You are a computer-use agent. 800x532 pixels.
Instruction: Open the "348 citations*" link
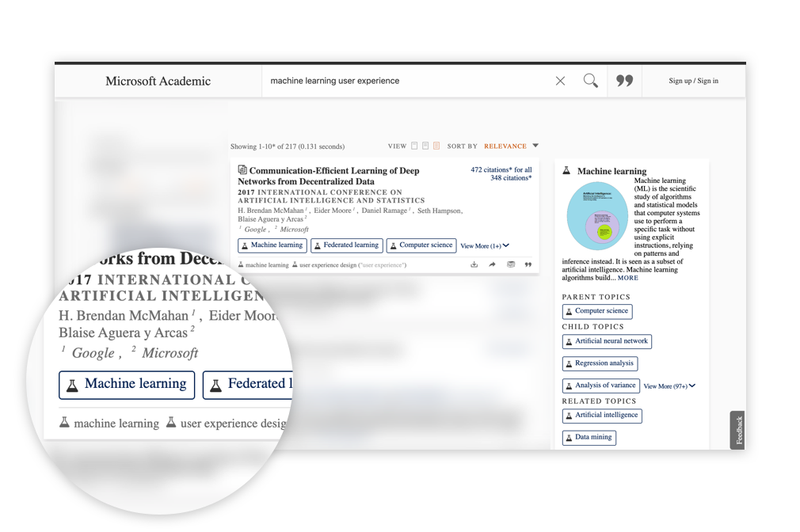(511, 178)
